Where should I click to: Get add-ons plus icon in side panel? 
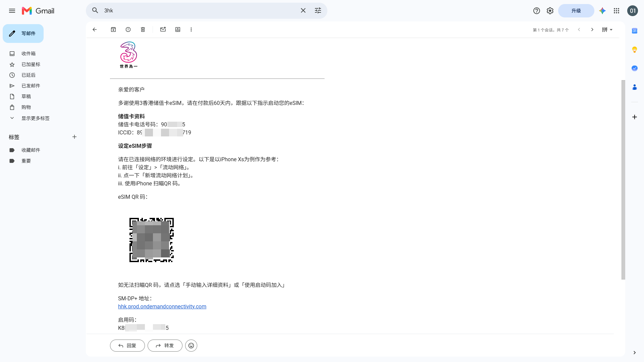pyautogui.click(x=635, y=117)
